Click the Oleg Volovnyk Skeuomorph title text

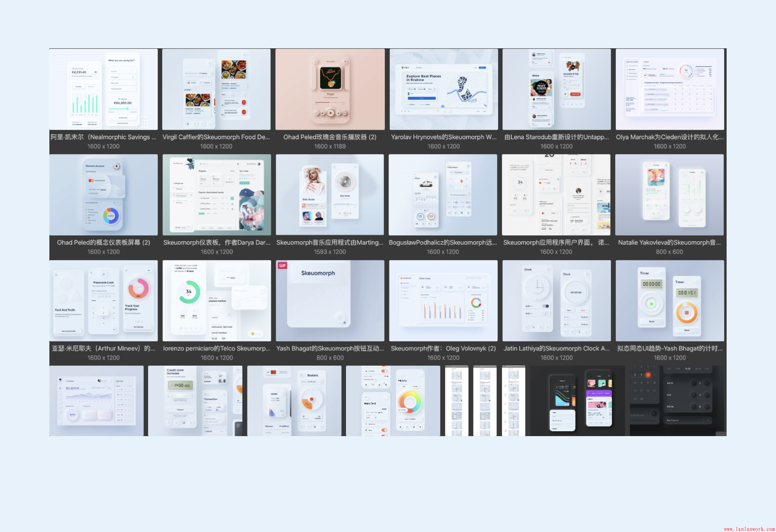point(443,348)
